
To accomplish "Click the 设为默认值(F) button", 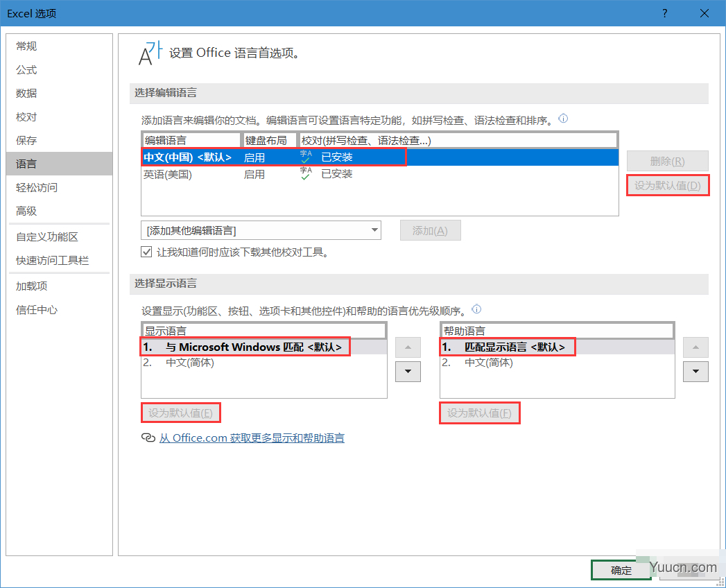I will (x=479, y=413).
